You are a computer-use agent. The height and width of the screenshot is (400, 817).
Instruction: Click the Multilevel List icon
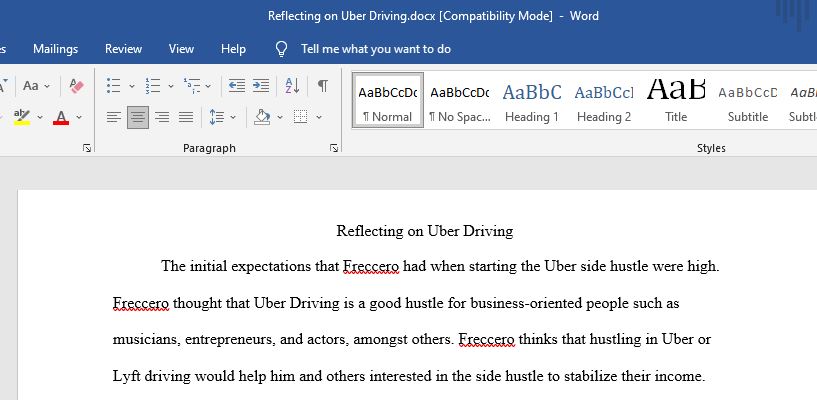(x=192, y=85)
